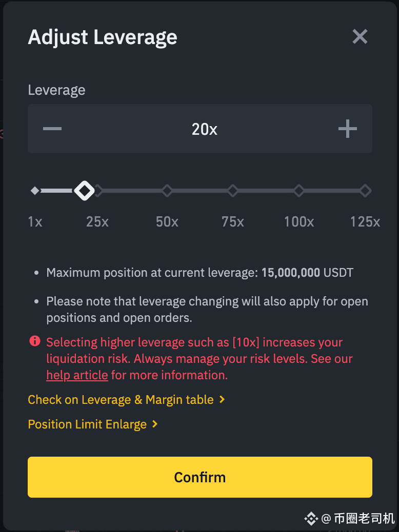Select the 1x slider marker
Screen dimensions: 399x532
[35, 191]
